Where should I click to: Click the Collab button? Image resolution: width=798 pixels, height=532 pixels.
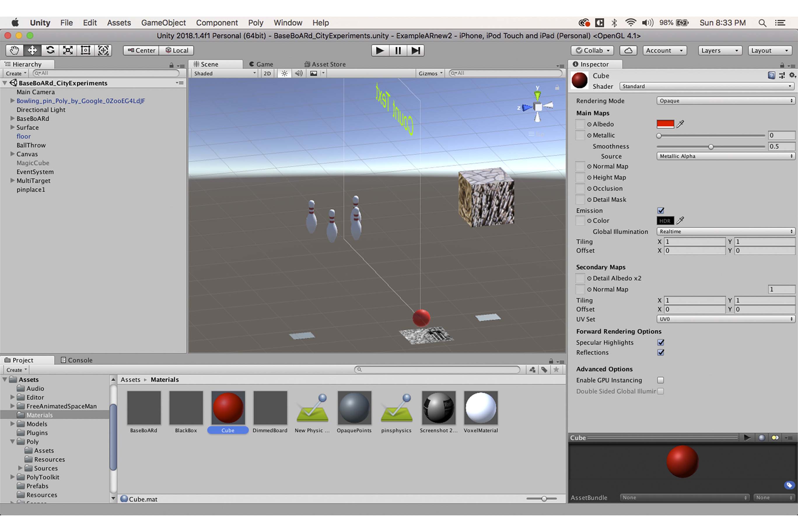pyautogui.click(x=592, y=50)
